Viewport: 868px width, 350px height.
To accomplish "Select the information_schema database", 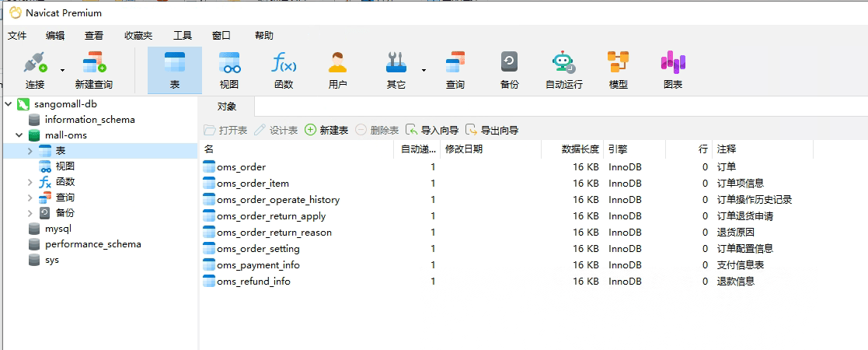I will click(89, 120).
